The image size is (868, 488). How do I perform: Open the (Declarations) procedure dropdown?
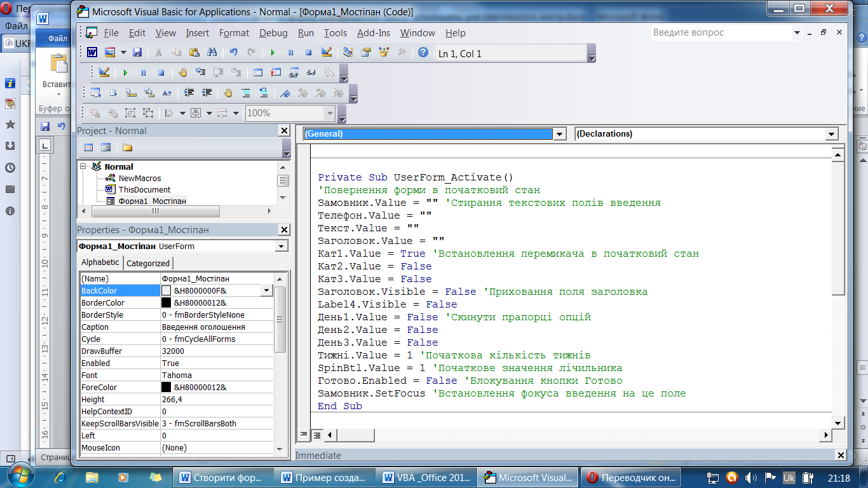click(832, 134)
